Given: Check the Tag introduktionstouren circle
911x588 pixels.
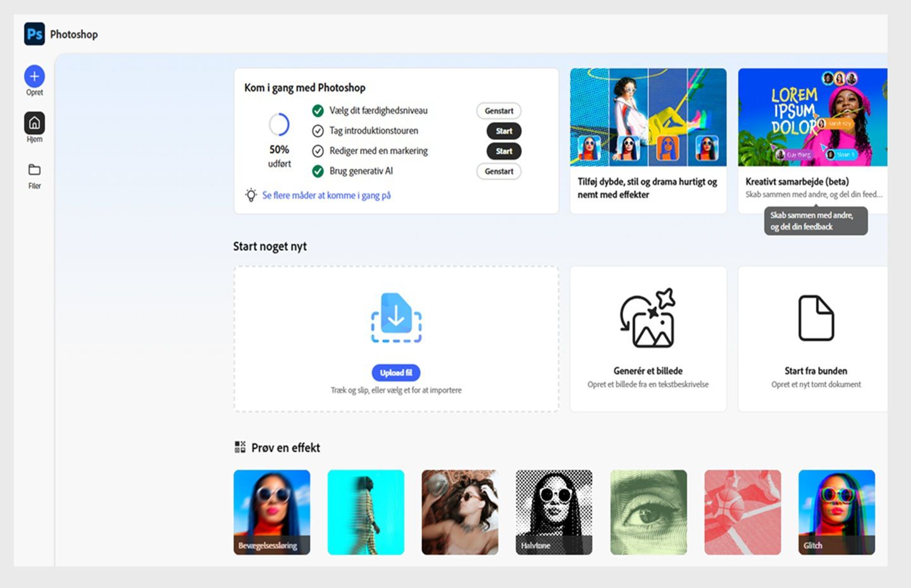Looking at the screenshot, I should coord(318,131).
